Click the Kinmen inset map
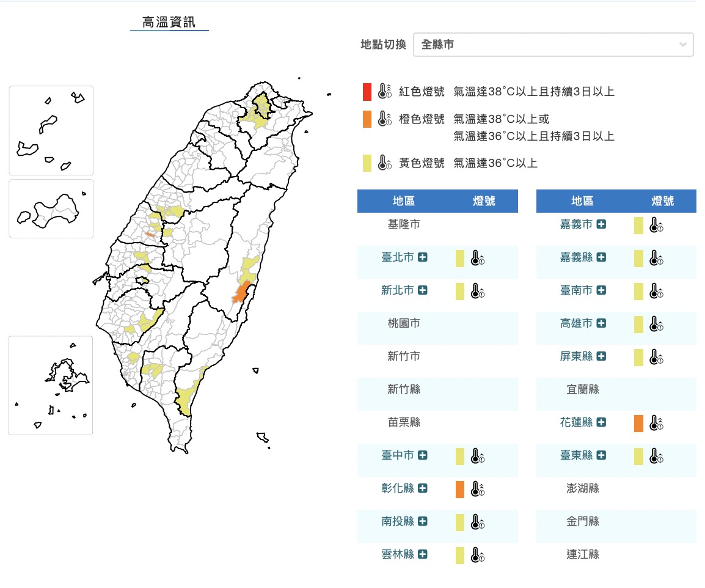The width and height of the screenshot is (705, 588). point(51,209)
